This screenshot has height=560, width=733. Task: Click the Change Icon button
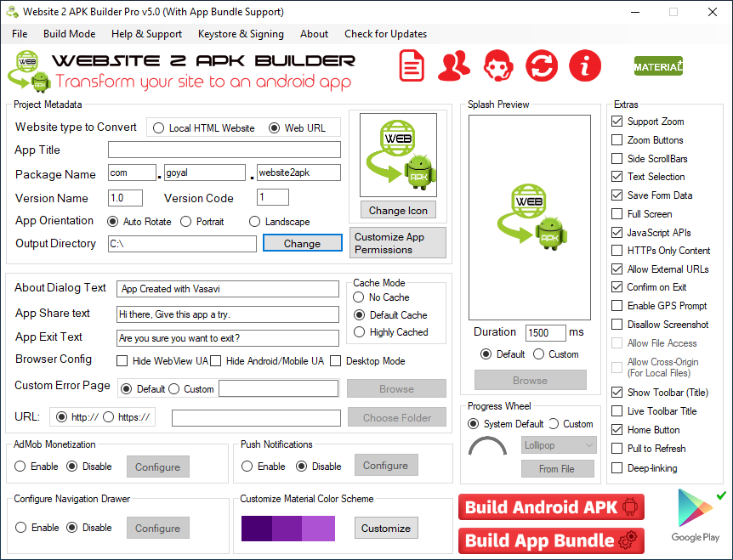(398, 211)
